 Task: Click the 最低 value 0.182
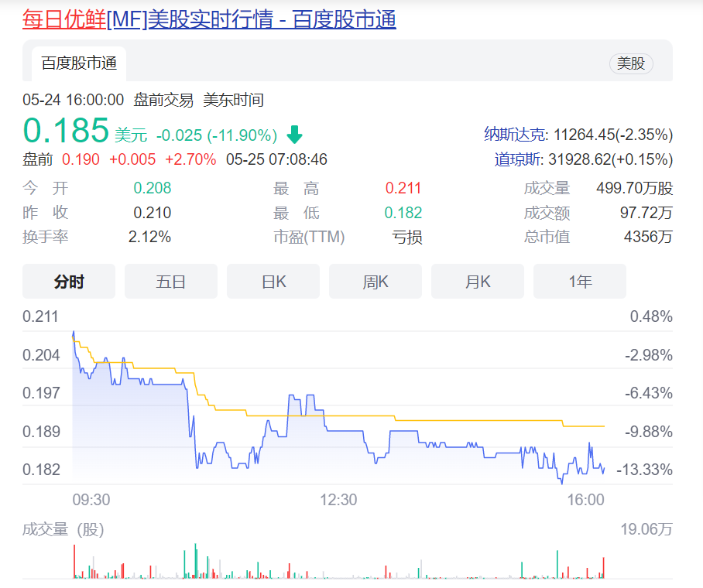point(403,213)
